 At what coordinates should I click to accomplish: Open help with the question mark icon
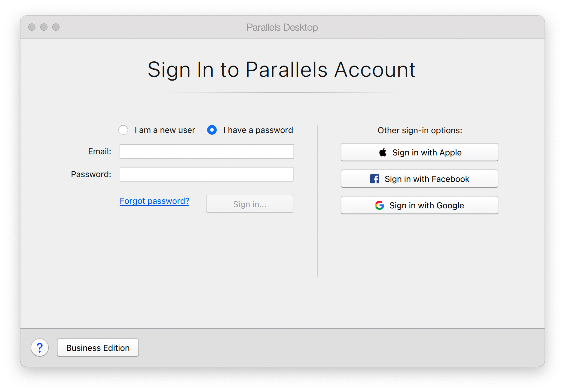tap(40, 348)
